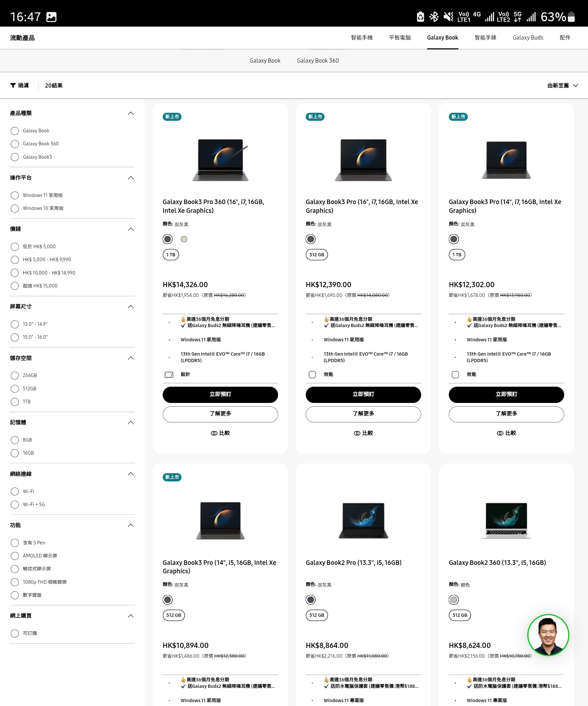Collapse the 網絡連線 filter section

(131, 474)
